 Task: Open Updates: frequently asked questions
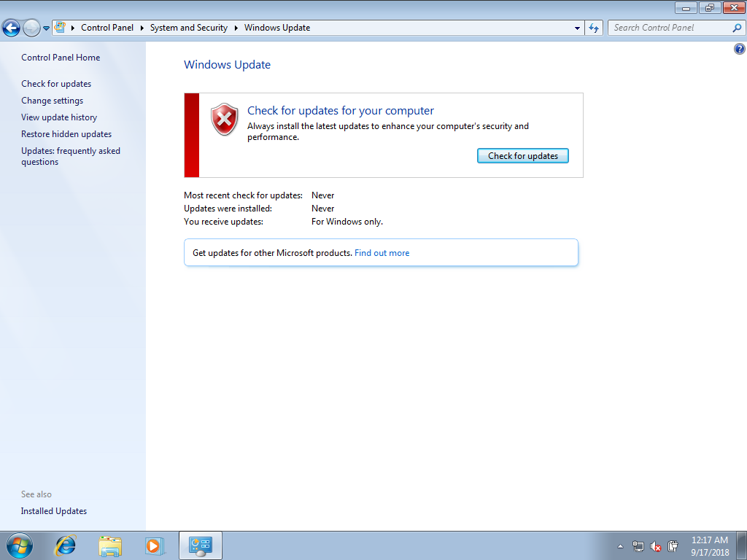click(71, 156)
